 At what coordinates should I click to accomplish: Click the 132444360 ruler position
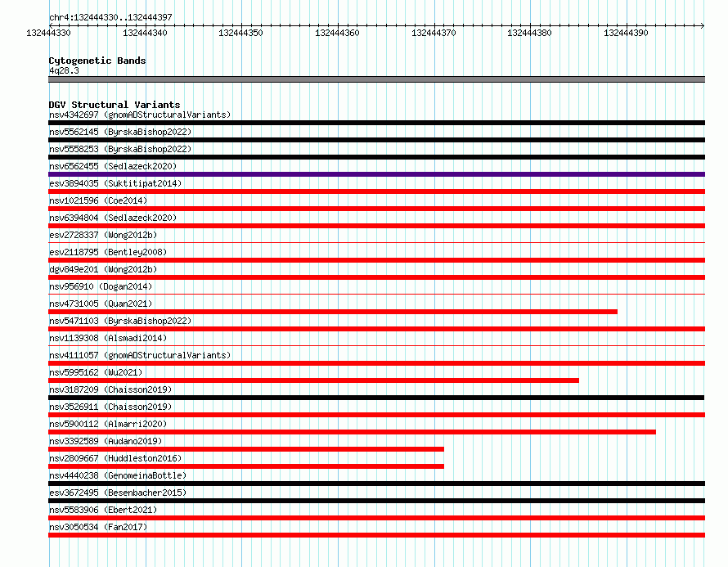click(x=337, y=33)
